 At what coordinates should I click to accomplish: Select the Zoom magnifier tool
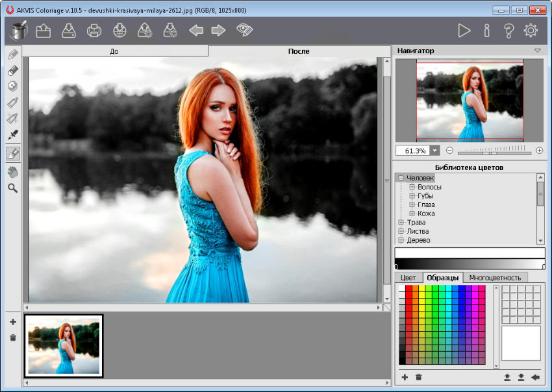(x=12, y=188)
